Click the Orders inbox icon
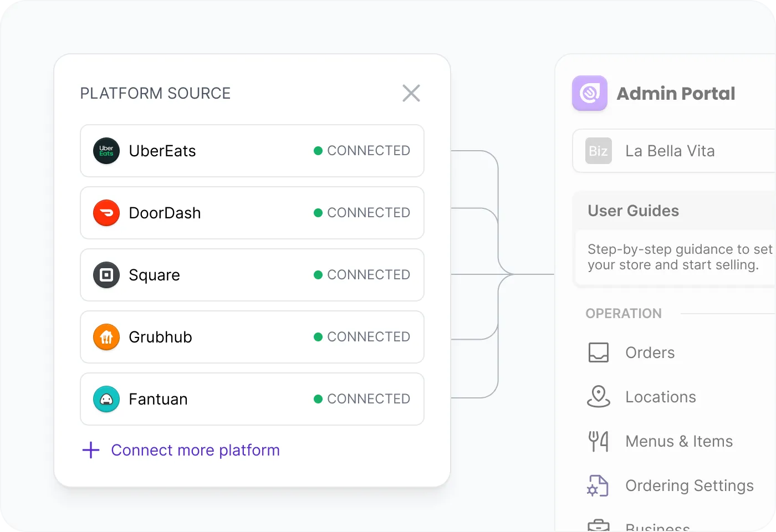Screen dimensions: 776x532 pos(599,352)
